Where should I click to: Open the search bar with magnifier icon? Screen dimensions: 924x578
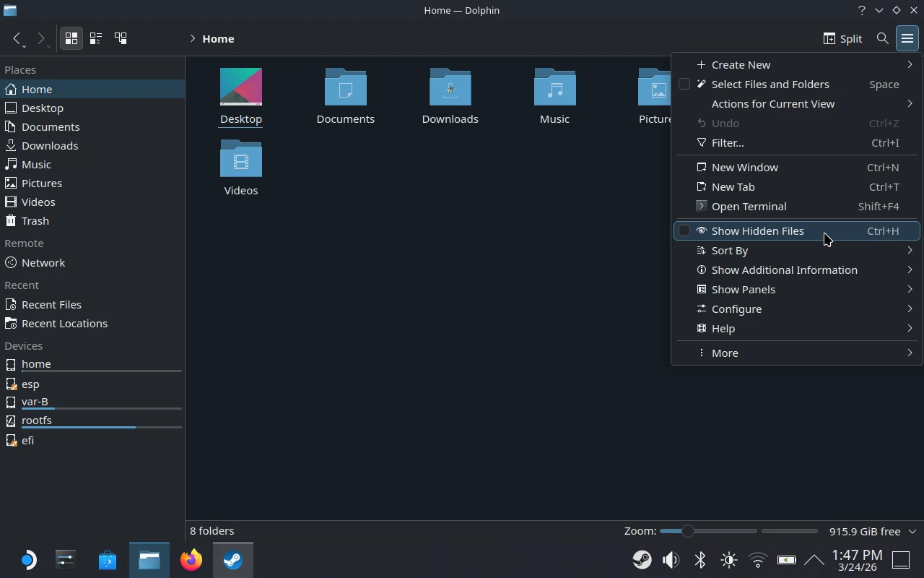tap(882, 38)
